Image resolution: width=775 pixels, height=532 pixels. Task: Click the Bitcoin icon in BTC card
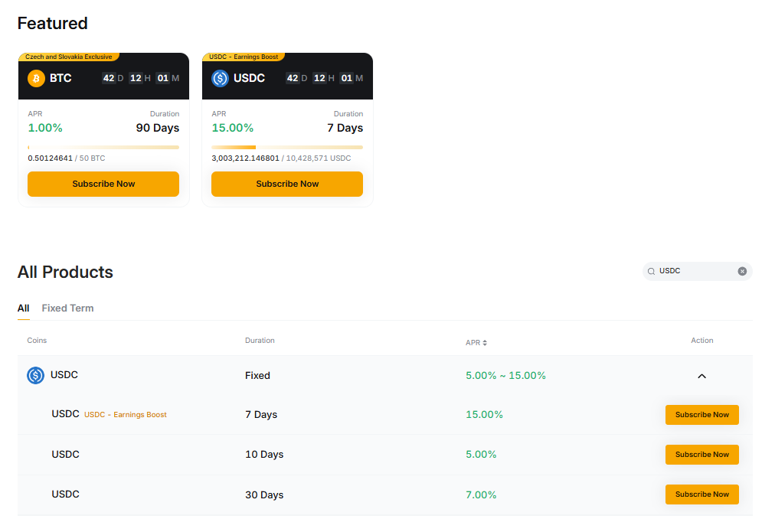(x=36, y=78)
